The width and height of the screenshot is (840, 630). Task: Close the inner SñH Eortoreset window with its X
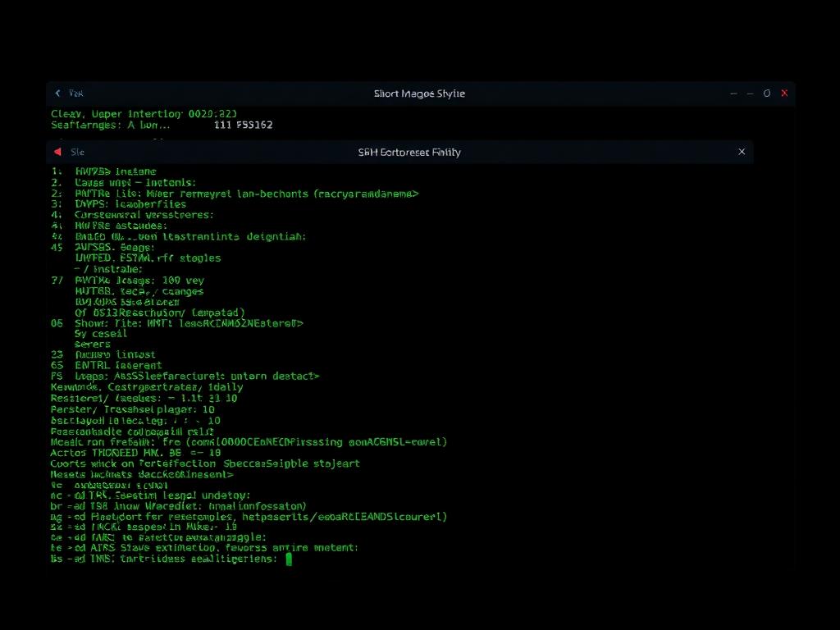click(742, 152)
